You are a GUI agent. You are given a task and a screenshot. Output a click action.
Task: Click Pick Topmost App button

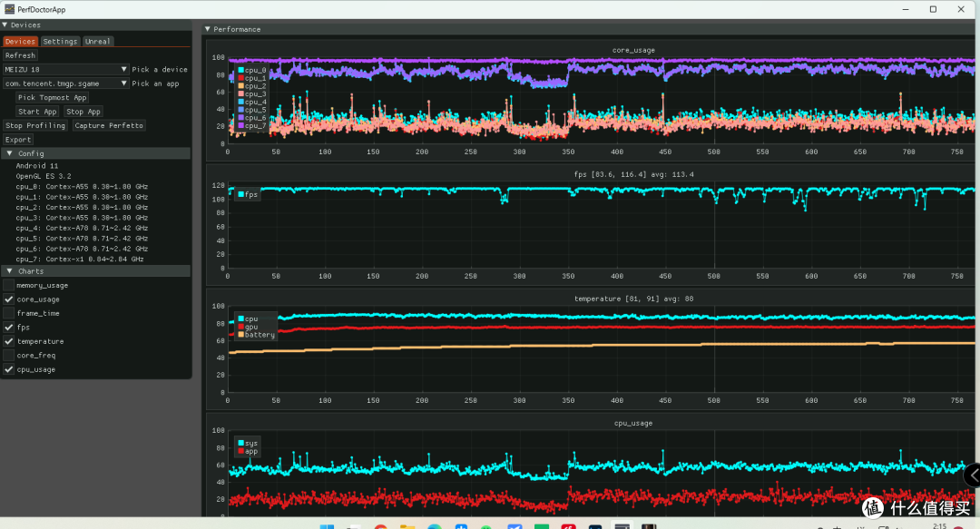click(52, 98)
